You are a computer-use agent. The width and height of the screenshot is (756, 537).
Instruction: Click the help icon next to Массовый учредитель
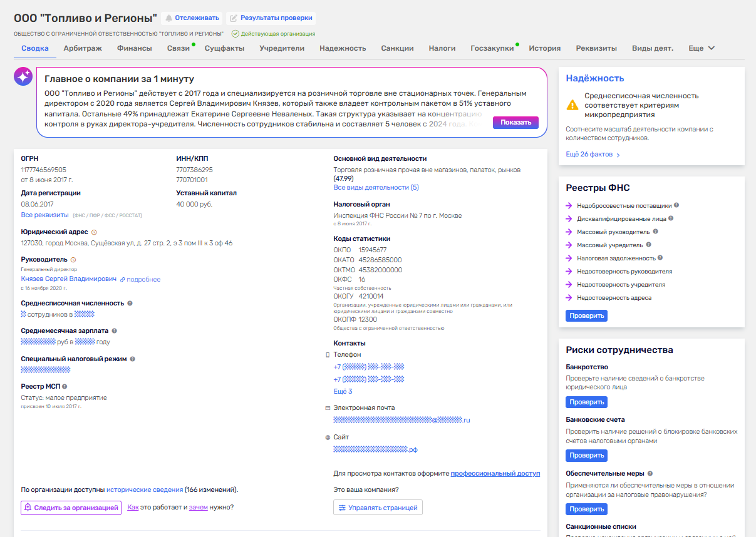[x=648, y=245]
